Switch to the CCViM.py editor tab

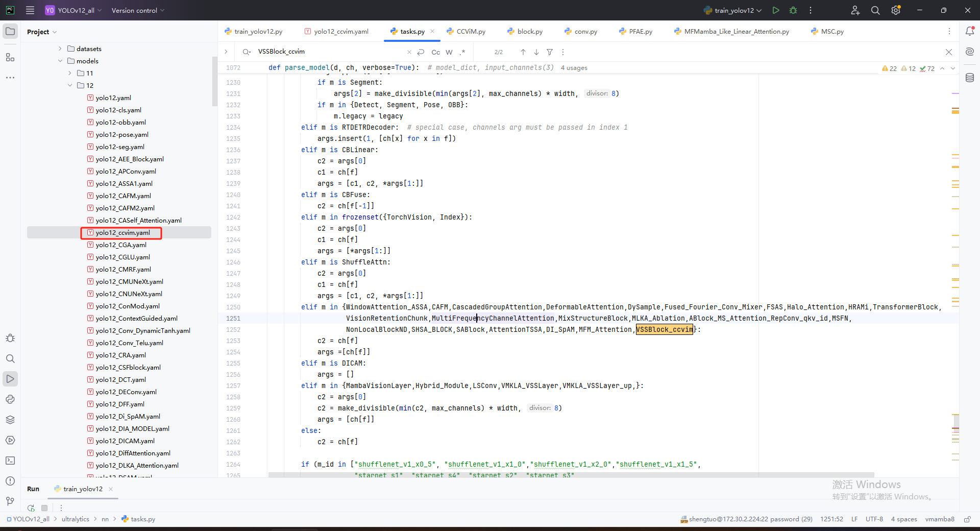pyautogui.click(x=471, y=31)
